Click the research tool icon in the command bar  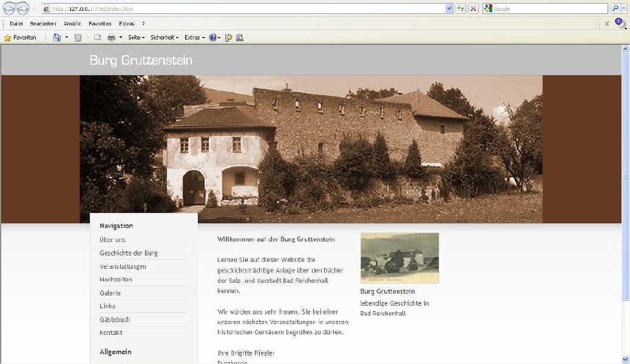click(x=240, y=38)
